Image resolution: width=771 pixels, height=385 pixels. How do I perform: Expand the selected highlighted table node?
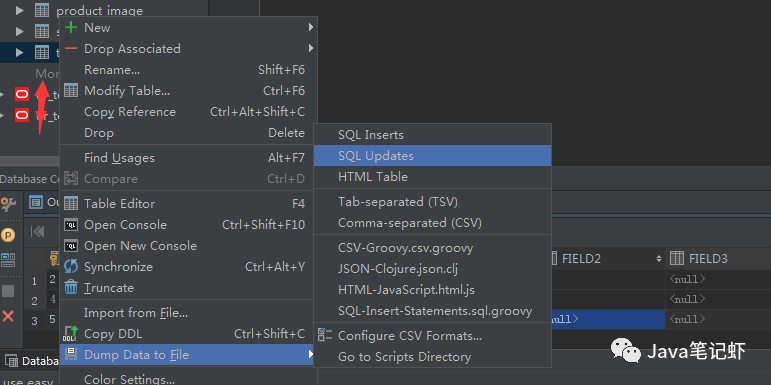tap(20, 53)
